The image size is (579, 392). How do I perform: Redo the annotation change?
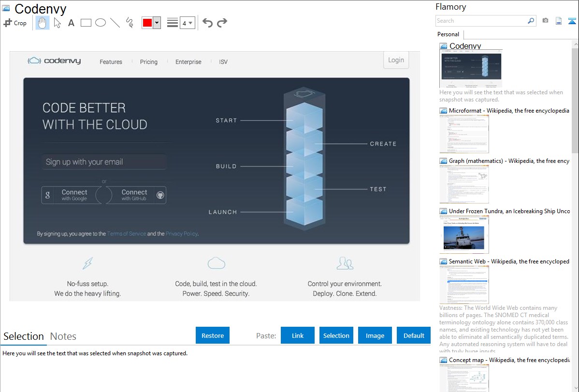tap(222, 23)
